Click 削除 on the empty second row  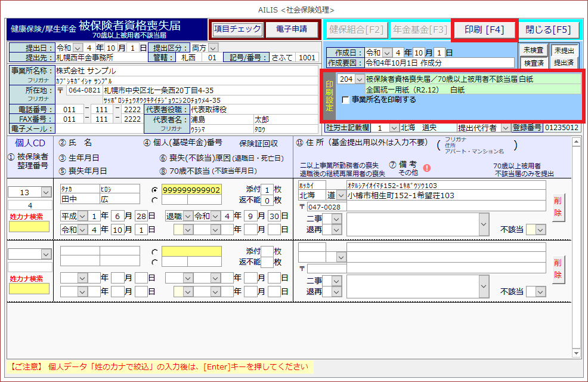558,269
